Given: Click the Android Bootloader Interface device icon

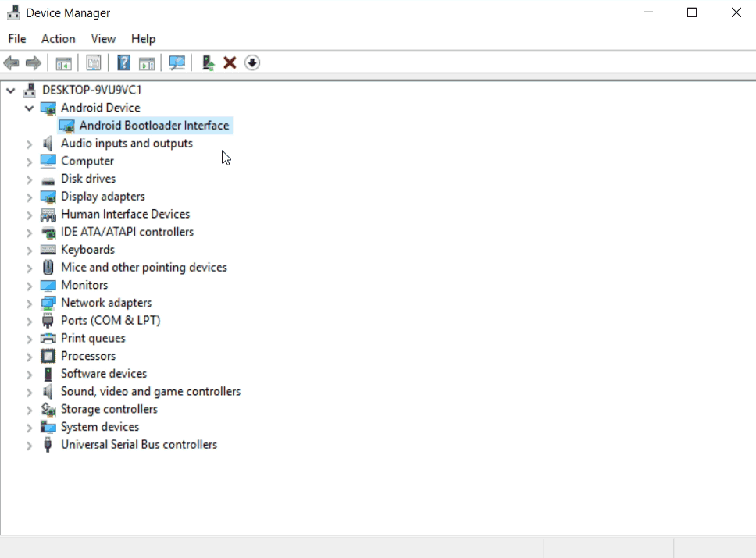Looking at the screenshot, I should (x=66, y=126).
